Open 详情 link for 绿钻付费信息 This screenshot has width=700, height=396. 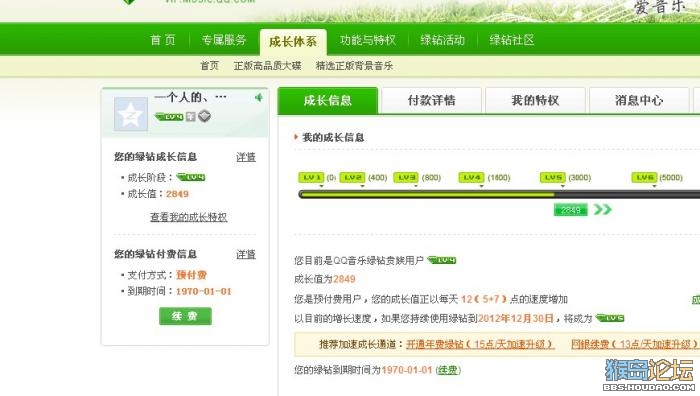click(246, 254)
